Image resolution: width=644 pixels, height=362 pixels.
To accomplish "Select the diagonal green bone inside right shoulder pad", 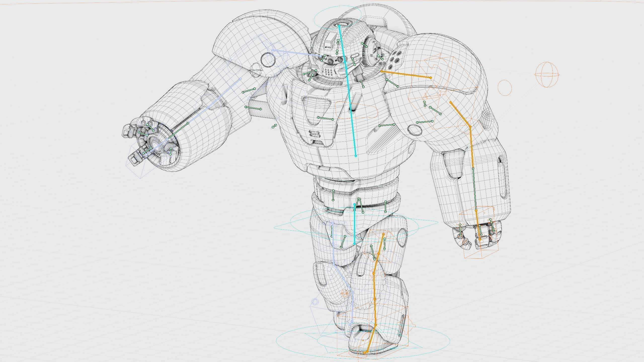I will (x=435, y=111).
